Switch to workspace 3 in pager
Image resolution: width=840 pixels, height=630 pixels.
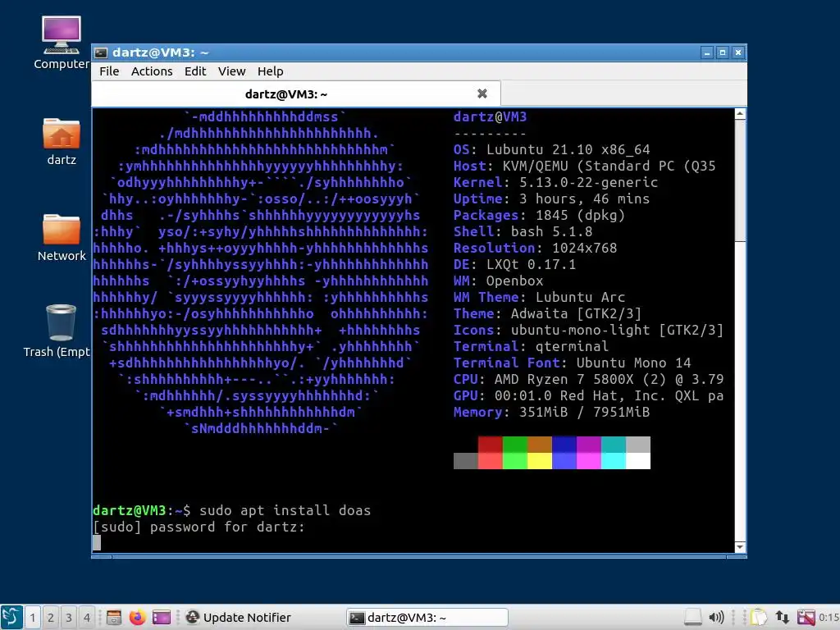tap(69, 618)
